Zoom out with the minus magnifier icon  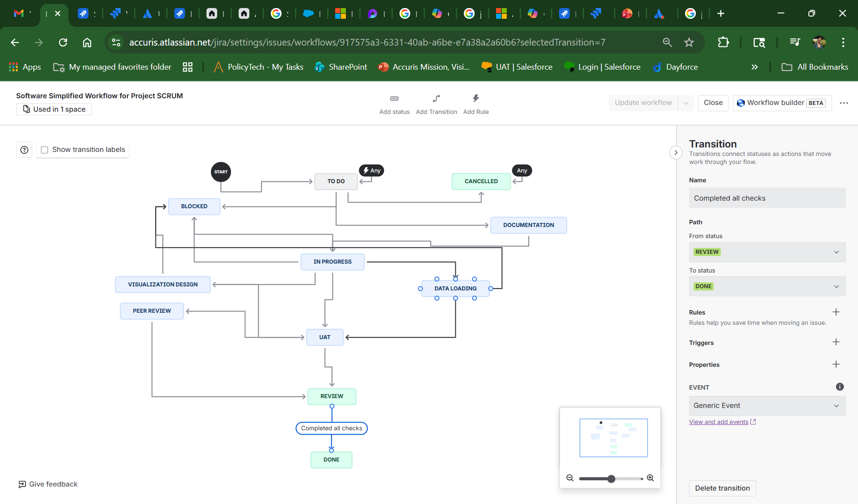[x=570, y=478]
